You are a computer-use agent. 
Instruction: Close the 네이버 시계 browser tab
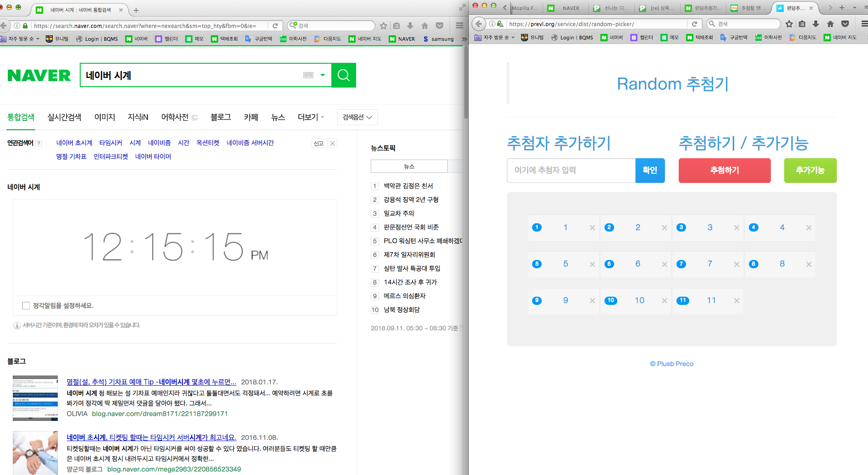[121, 10]
